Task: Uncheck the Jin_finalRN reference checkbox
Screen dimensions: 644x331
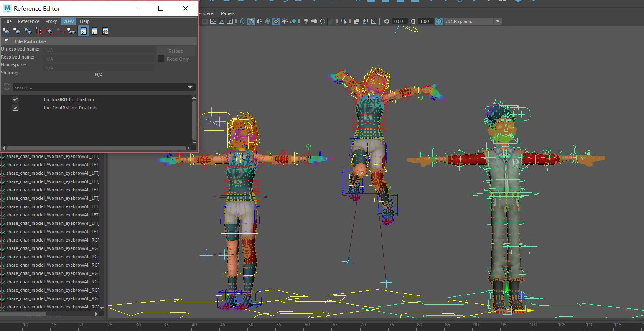Action: pos(15,99)
